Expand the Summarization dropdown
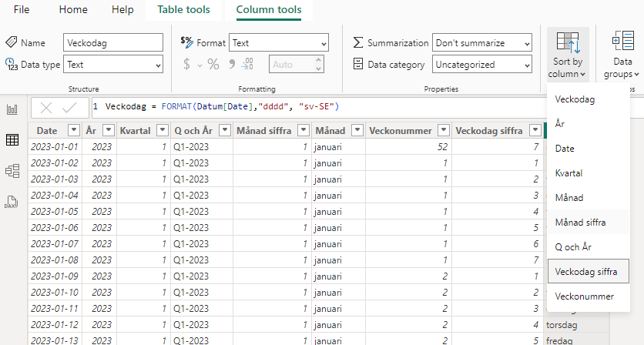644x345 pixels. tap(481, 43)
